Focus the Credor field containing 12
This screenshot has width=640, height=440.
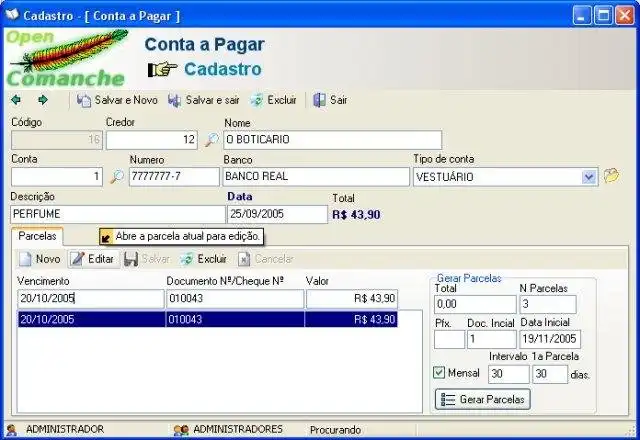151,140
